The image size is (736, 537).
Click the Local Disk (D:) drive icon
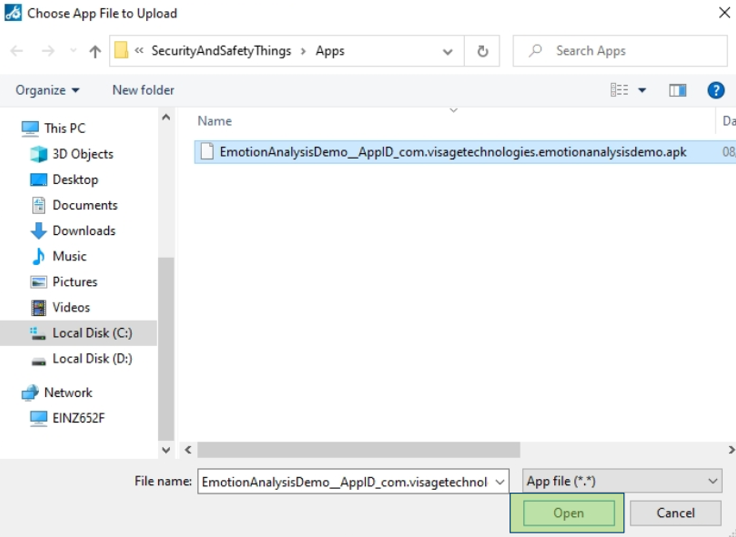(x=38, y=361)
